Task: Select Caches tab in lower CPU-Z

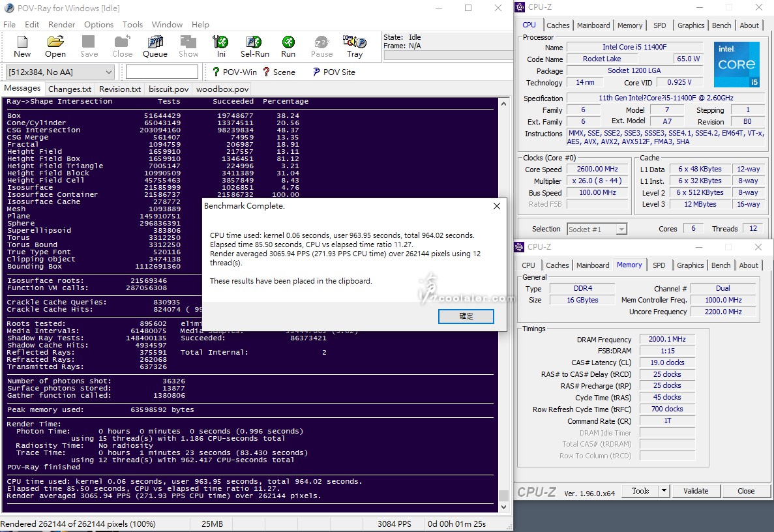Action: pyautogui.click(x=558, y=265)
